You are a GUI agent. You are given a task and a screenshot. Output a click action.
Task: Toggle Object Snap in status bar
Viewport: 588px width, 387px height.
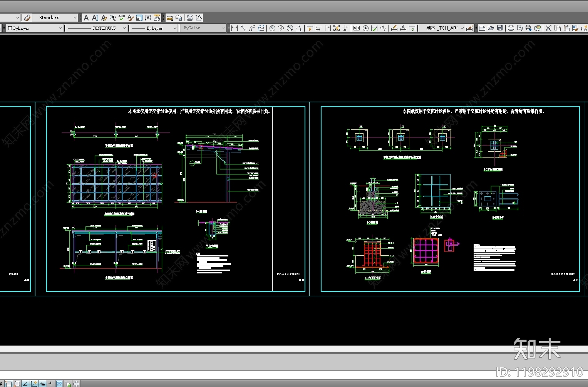pyautogui.click(x=8, y=384)
